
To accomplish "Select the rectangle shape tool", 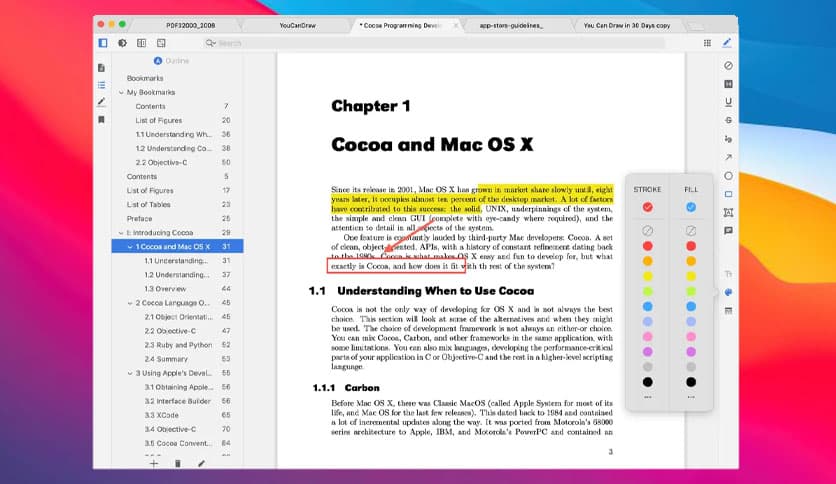I will (728, 194).
